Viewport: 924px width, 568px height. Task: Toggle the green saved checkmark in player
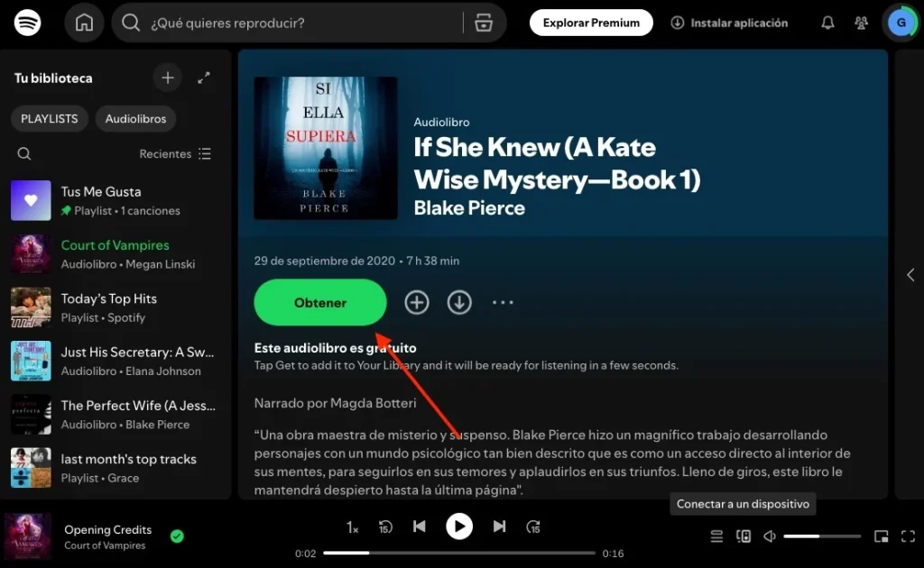click(x=177, y=536)
